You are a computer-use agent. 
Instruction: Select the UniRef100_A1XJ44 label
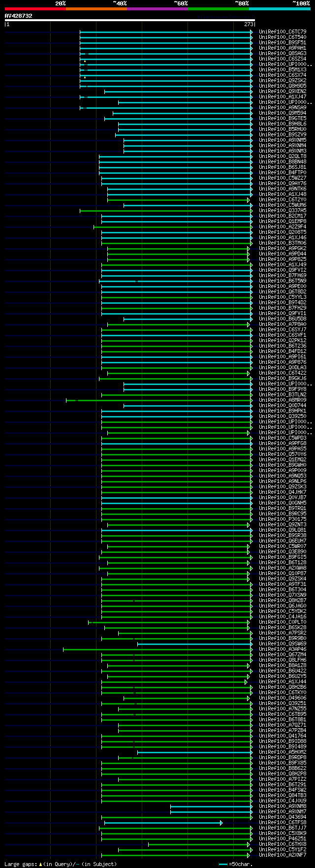pyautogui.click(x=283, y=682)
